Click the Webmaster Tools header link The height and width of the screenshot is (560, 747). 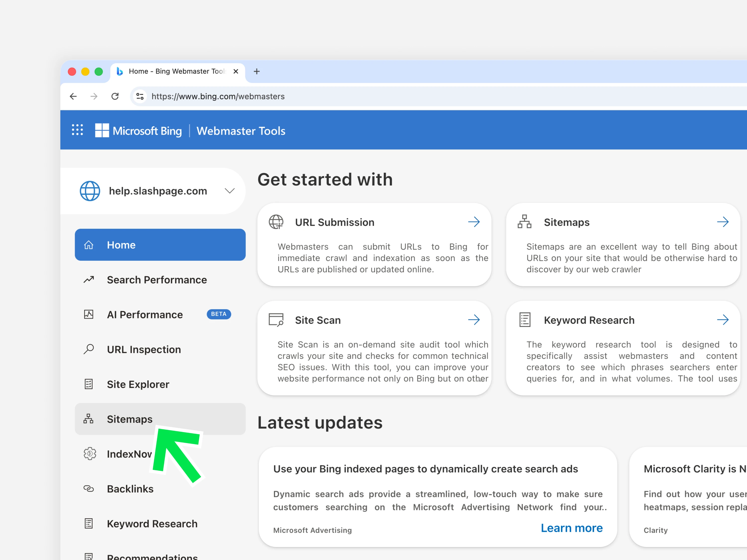[241, 131]
